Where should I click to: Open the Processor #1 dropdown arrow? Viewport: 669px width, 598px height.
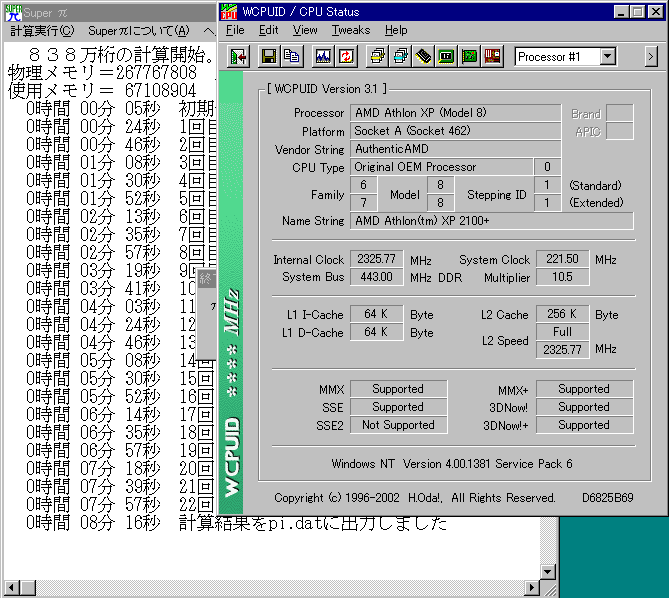tap(608, 56)
